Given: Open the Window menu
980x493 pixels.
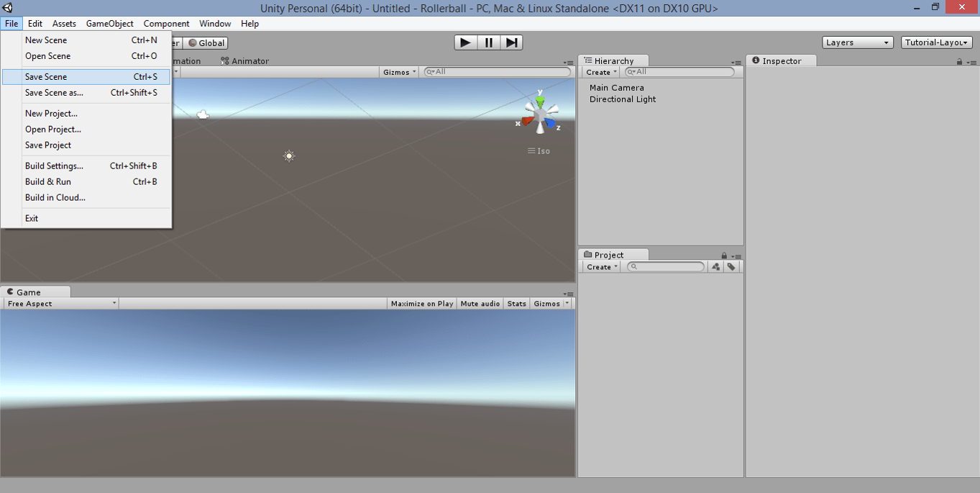Looking at the screenshot, I should point(215,24).
